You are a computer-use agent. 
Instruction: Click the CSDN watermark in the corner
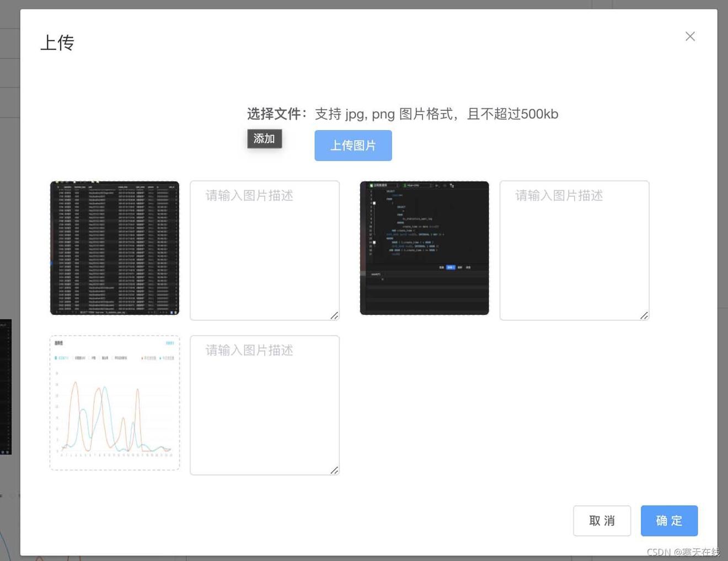tap(683, 552)
